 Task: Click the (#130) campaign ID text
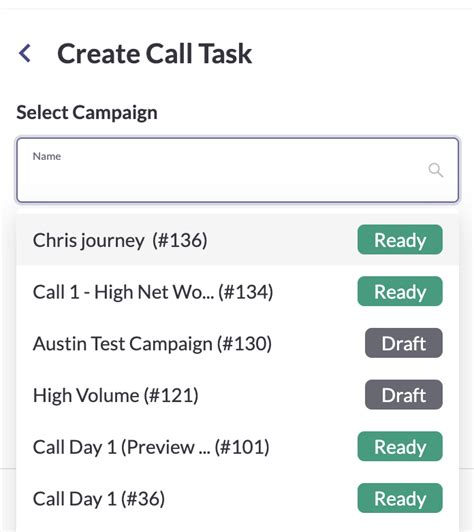[x=244, y=344]
